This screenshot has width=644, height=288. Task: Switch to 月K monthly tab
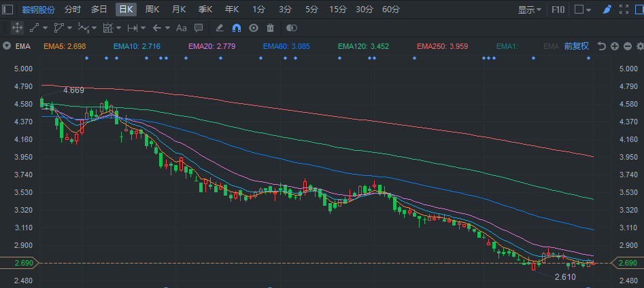[x=179, y=9]
